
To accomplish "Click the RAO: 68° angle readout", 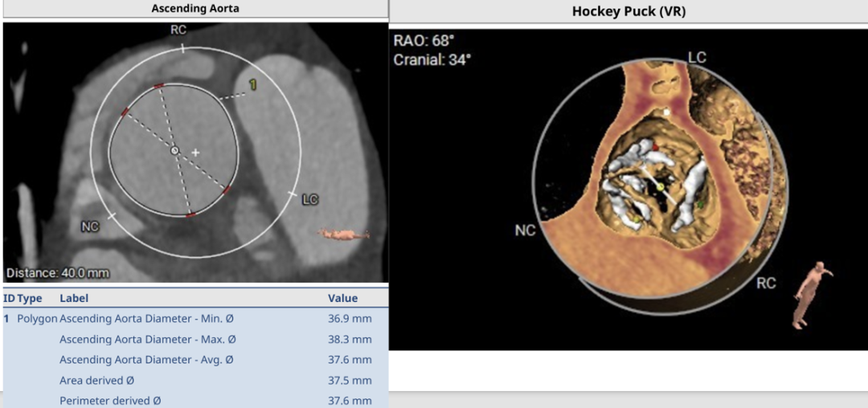I will click(x=424, y=41).
